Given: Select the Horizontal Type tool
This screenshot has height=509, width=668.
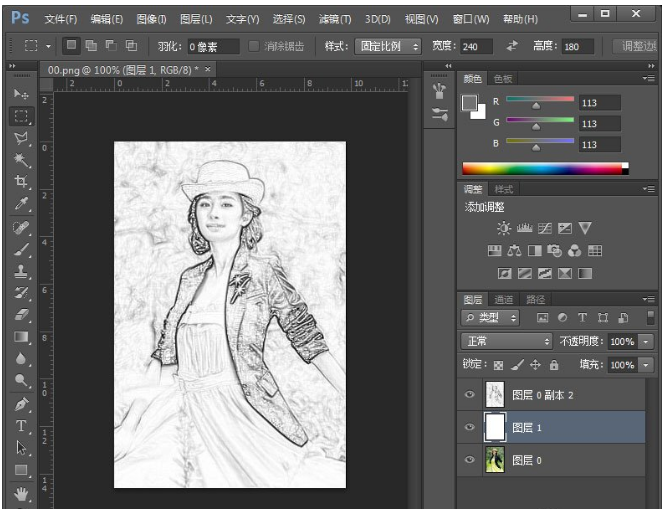Looking at the screenshot, I should pyautogui.click(x=21, y=427).
